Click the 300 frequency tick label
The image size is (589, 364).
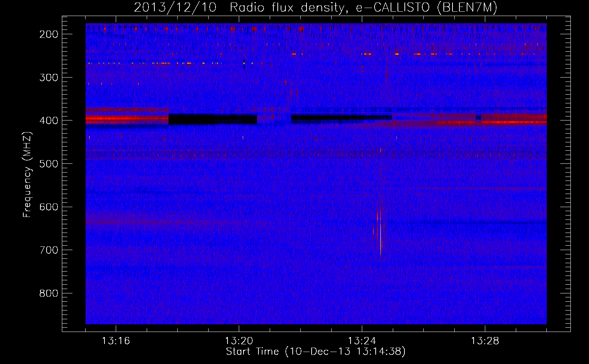pyautogui.click(x=49, y=78)
